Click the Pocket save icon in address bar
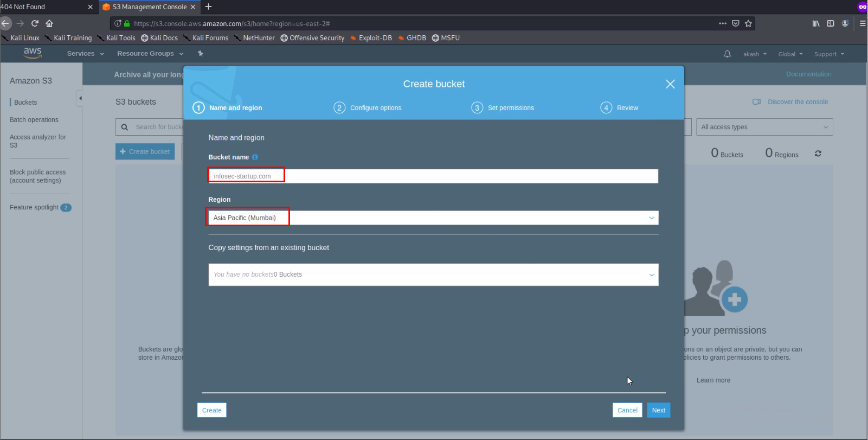Screen dimensions: 868x440 (736, 23)
